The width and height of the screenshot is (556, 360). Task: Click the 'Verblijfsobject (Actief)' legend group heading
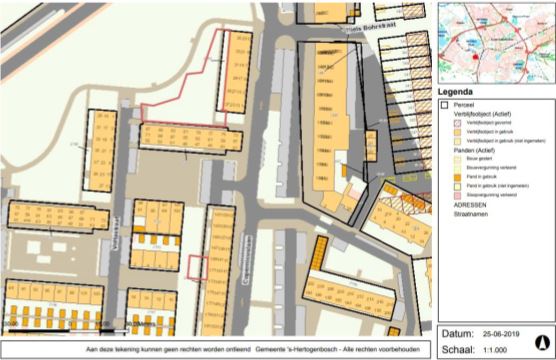point(483,114)
